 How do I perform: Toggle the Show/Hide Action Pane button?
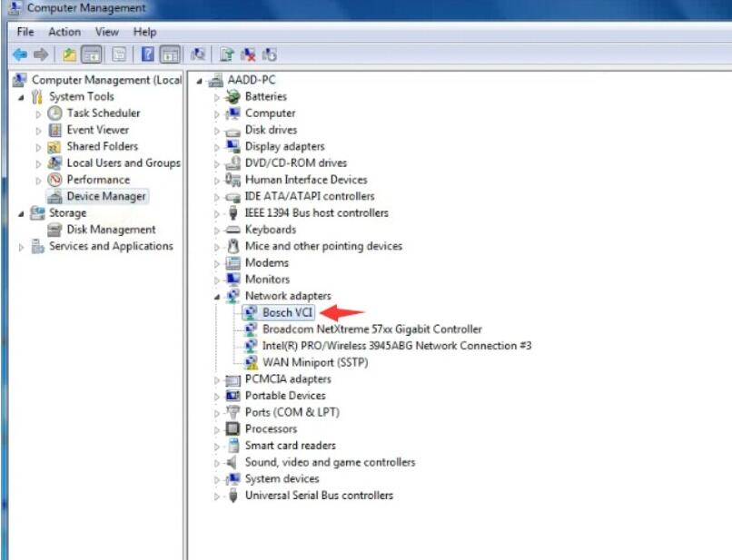[170, 54]
